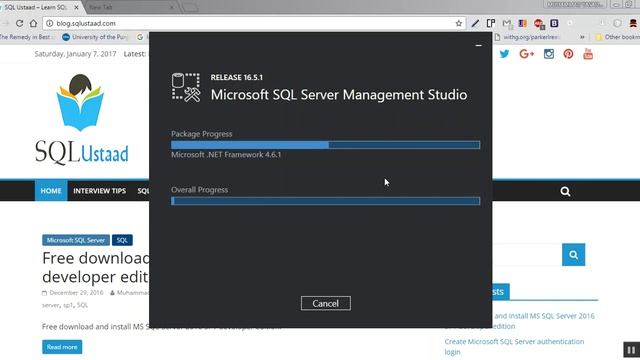Open the INTERVIEW TIPS menu item
Image resolution: width=640 pixels, height=360 pixels.
pyautogui.click(x=100, y=191)
